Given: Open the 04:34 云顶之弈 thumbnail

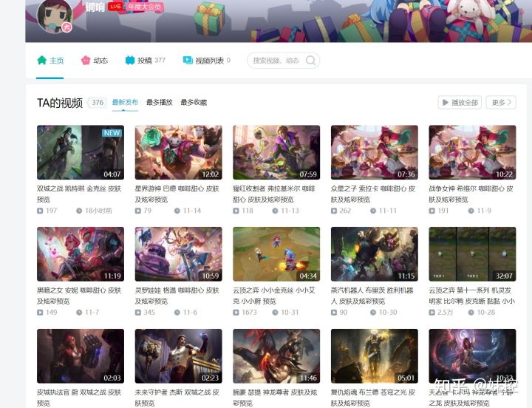Looking at the screenshot, I should (x=276, y=254).
